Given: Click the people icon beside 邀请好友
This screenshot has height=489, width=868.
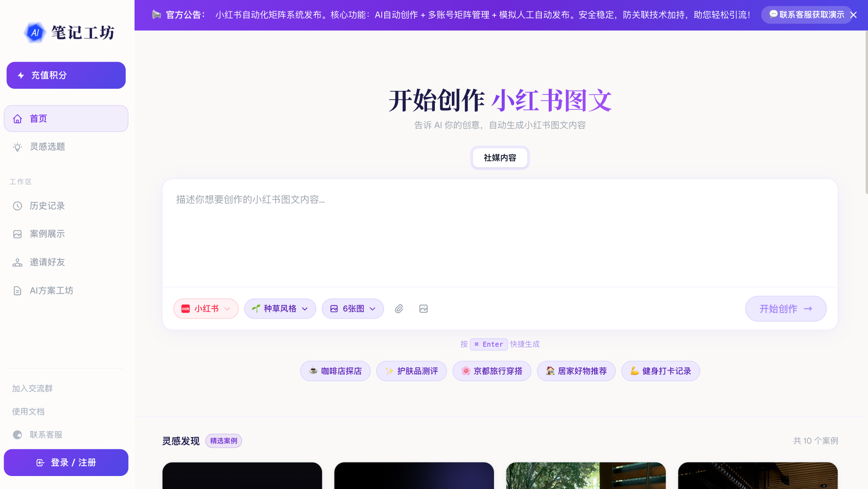Looking at the screenshot, I should click(17, 263).
